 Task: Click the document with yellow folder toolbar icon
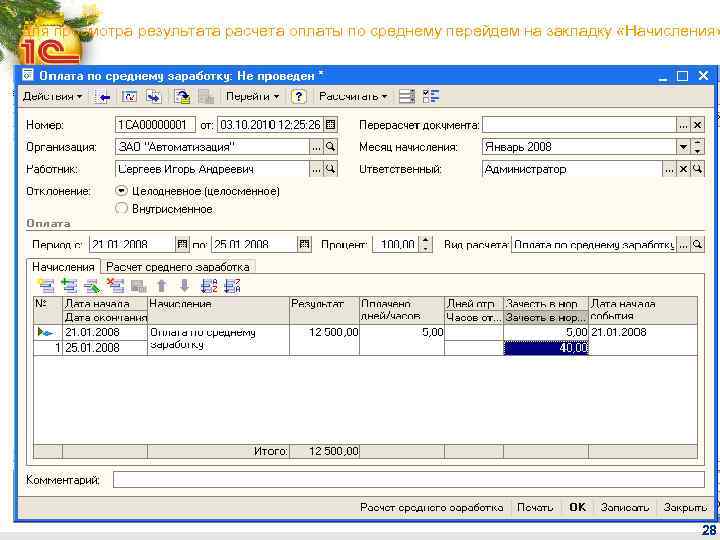click(182, 96)
